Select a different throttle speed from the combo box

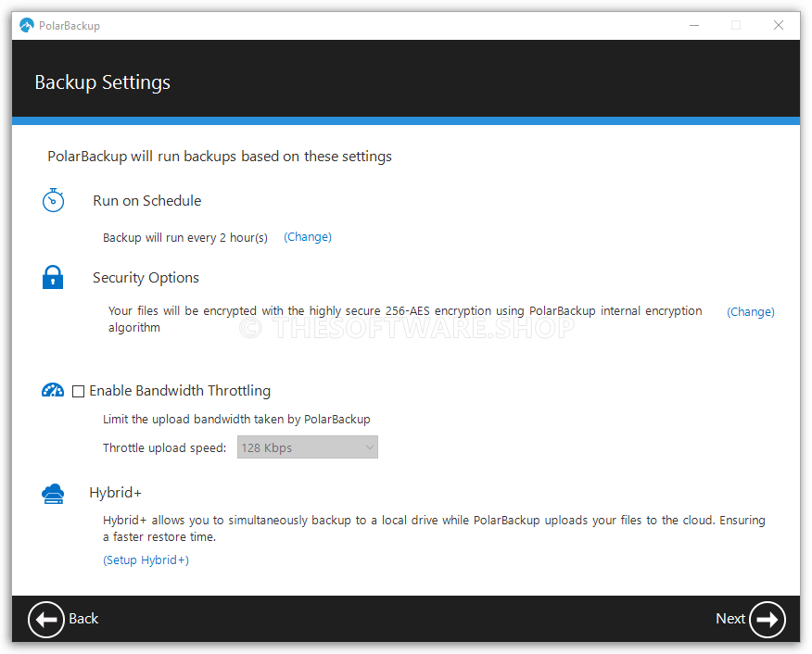307,446
